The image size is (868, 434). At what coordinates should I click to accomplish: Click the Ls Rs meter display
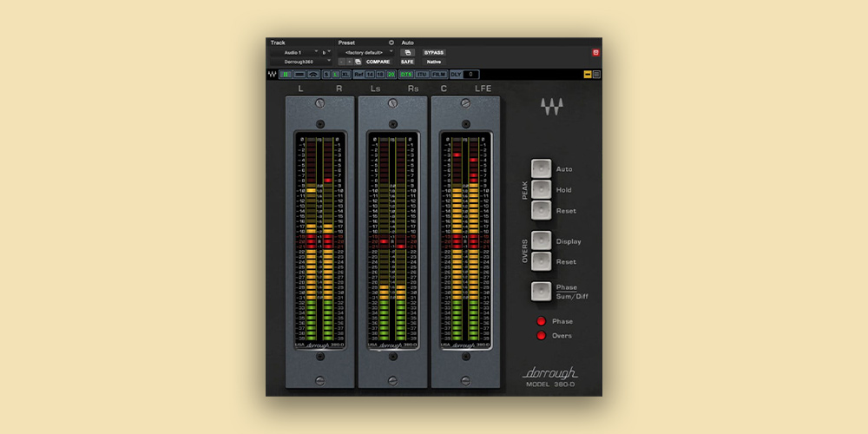point(392,240)
